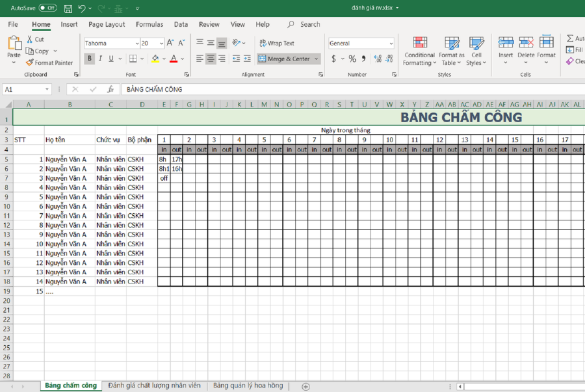Click the Increase Decimal icon
585x392 pixels.
click(x=378, y=59)
